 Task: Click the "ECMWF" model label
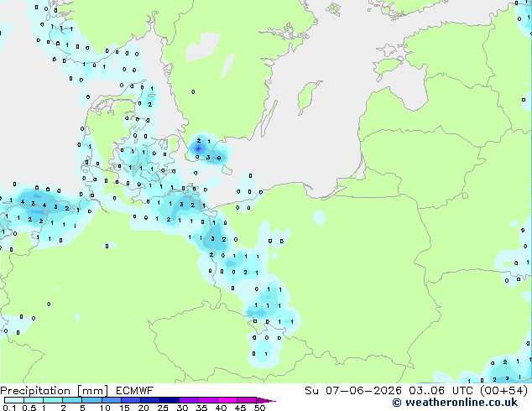135,391
